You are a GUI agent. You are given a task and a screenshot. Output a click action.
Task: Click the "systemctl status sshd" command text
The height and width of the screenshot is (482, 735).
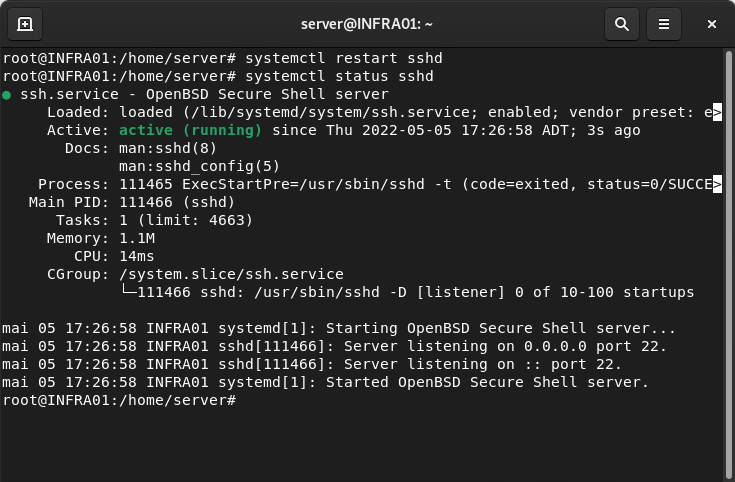tap(339, 76)
